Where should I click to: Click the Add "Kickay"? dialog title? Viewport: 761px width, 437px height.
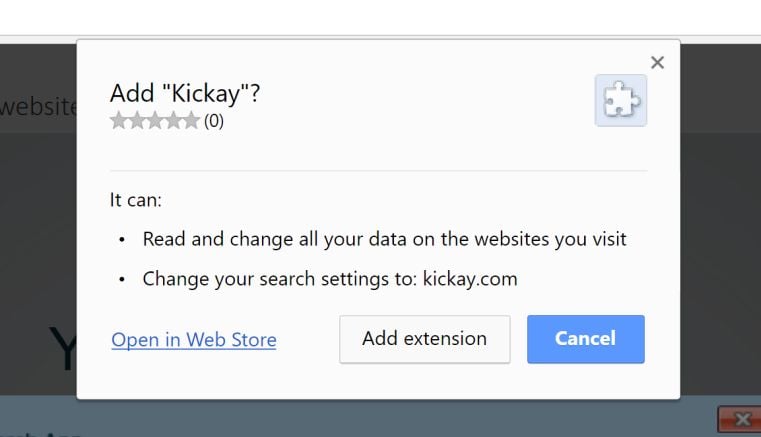click(x=185, y=94)
